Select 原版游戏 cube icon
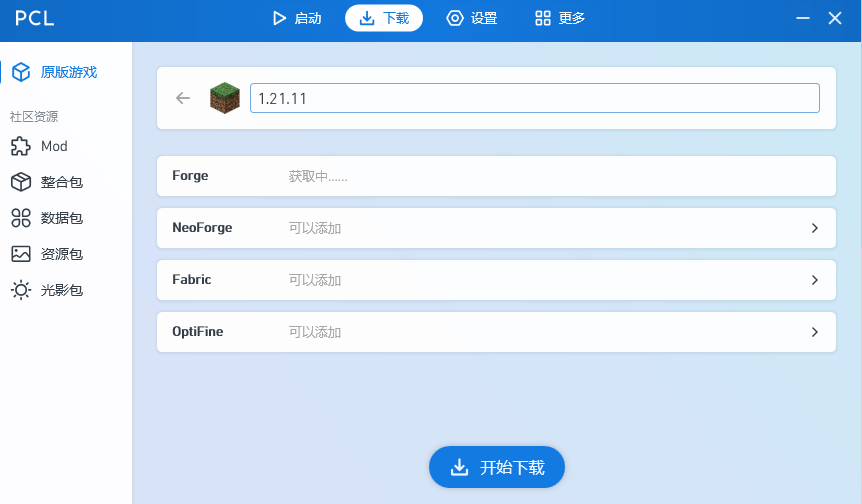This screenshot has height=504, width=862. [x=21, y=72]
